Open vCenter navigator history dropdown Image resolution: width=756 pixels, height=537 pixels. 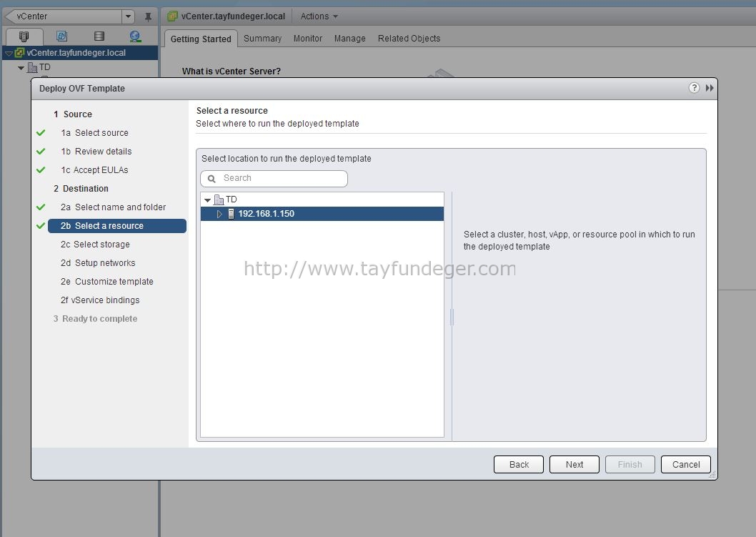(128, 16)
